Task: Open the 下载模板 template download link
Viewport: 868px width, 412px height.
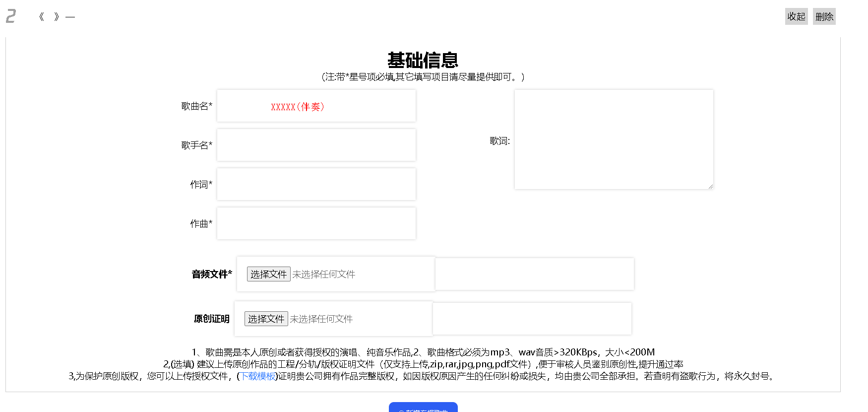Action: pyautogui.click(x=258, y=376)
